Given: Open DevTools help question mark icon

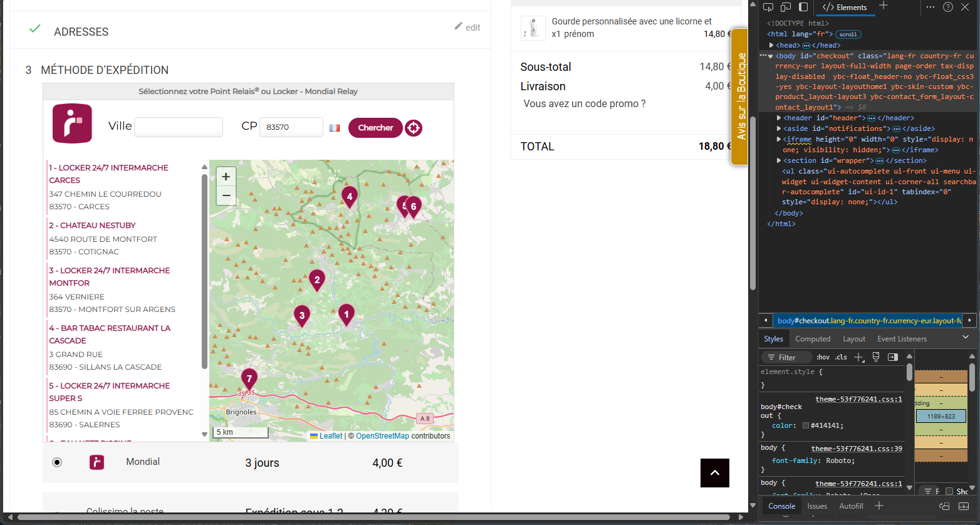Looking at the screenshot, I should click(948, 7).
